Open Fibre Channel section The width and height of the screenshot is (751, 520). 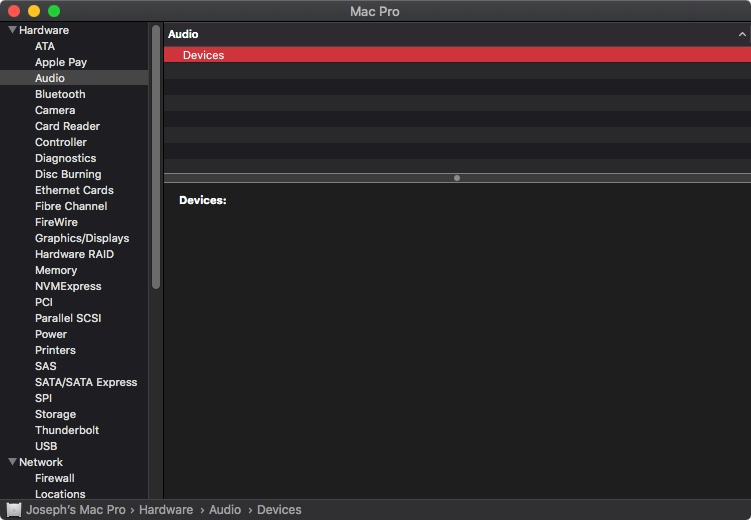(71, 206)
